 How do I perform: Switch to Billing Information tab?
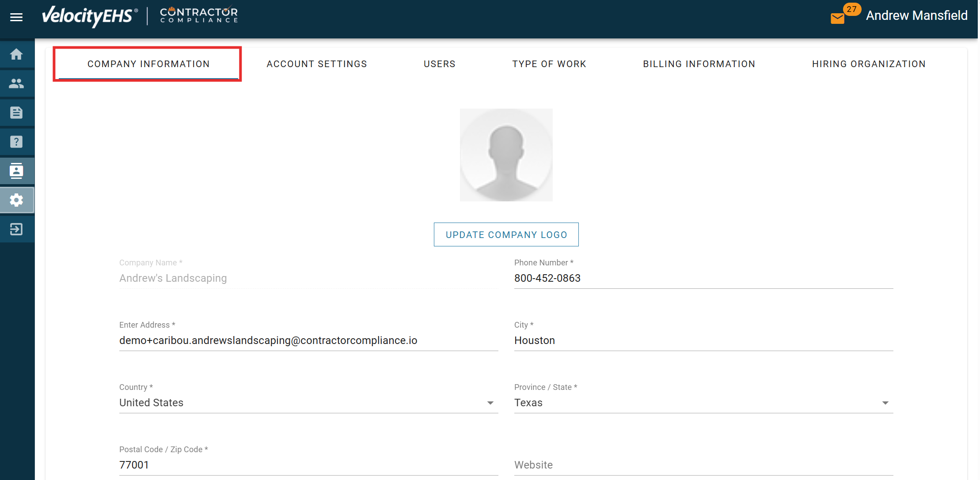tap(699, 64)
